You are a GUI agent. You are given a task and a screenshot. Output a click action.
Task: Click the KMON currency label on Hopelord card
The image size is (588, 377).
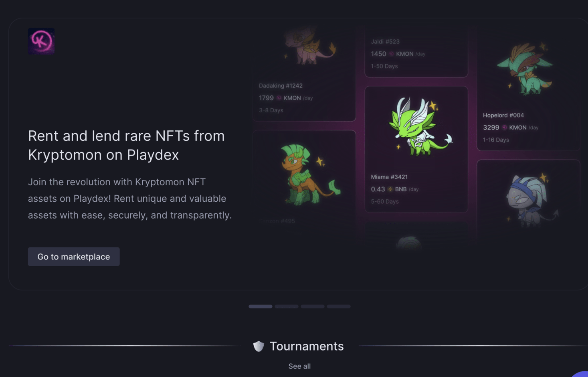[518, 128]
